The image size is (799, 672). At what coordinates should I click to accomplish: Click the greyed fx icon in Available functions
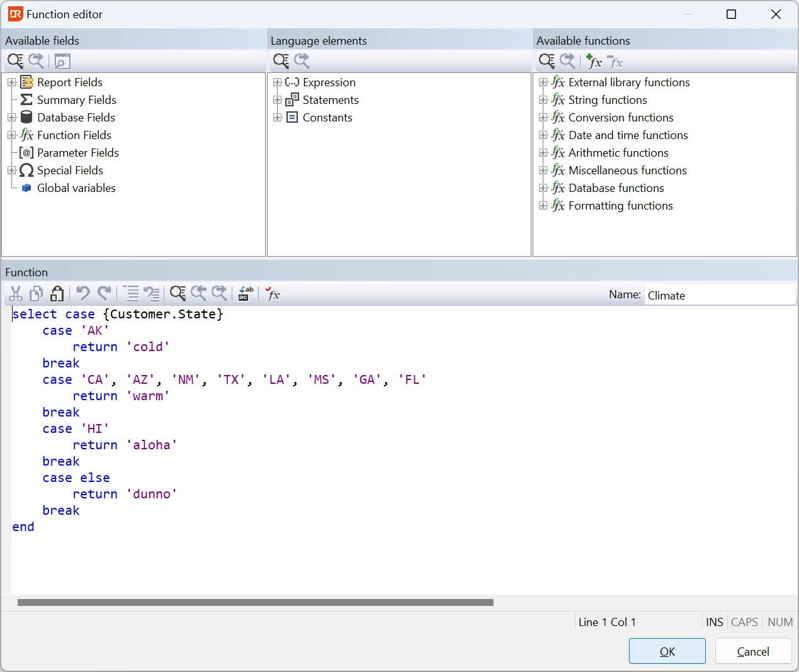[615, 62]
